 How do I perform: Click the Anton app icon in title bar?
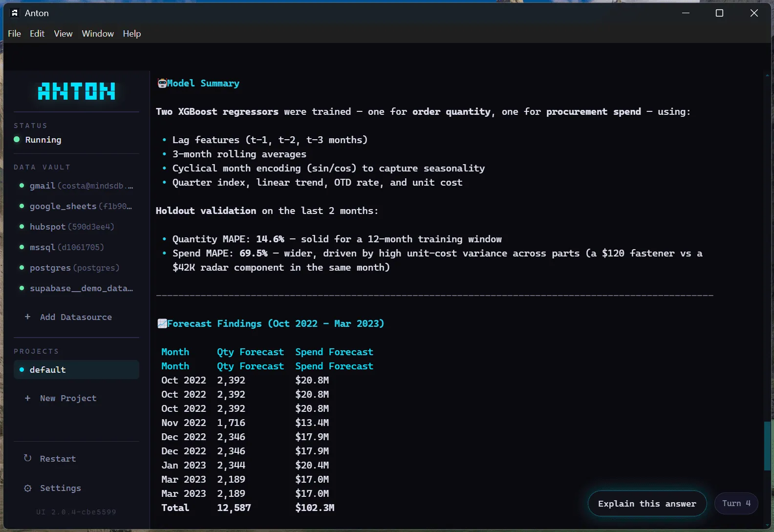[x=15, y=13]
